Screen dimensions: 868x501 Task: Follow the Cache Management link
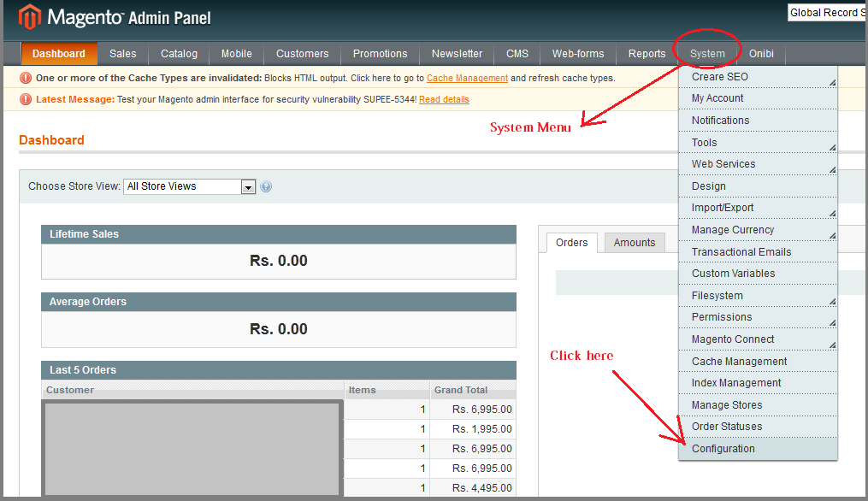[x=467, y=78]
